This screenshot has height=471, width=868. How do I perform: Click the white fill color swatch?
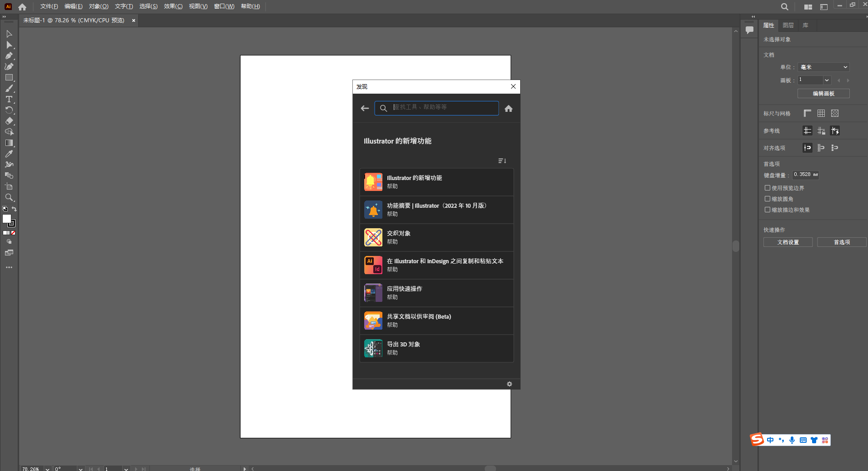click(7, 219)
